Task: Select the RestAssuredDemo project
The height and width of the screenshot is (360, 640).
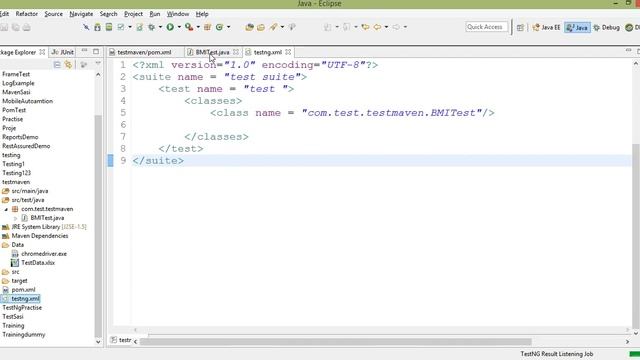Action: (26, 146)
